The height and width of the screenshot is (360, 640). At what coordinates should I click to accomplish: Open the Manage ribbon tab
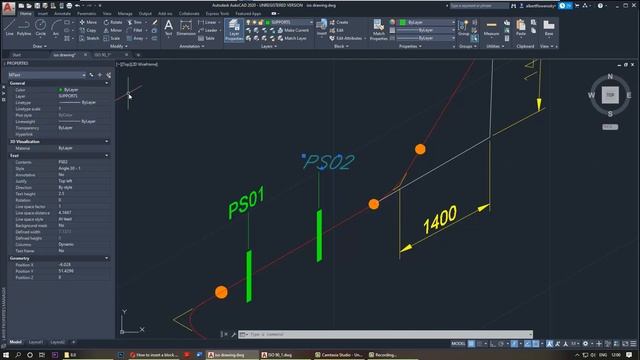125,13
